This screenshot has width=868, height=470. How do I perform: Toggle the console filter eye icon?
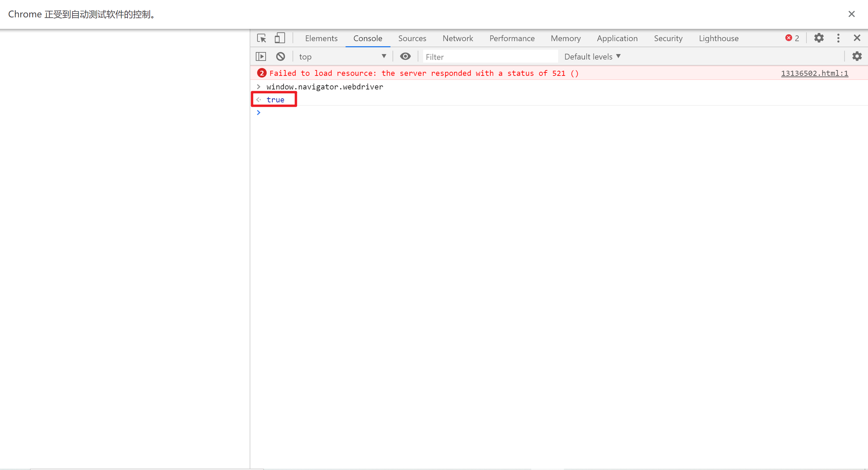(x=405, y=56)
